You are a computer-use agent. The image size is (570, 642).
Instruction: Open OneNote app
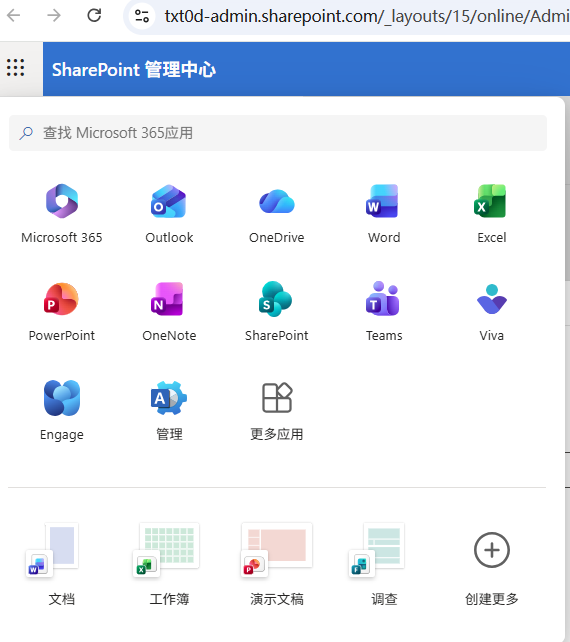(x=169, y=312)
